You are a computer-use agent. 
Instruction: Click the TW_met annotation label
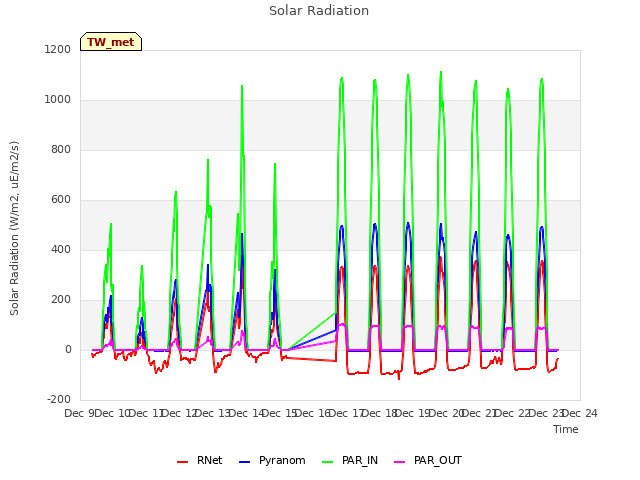coord(111,42)
